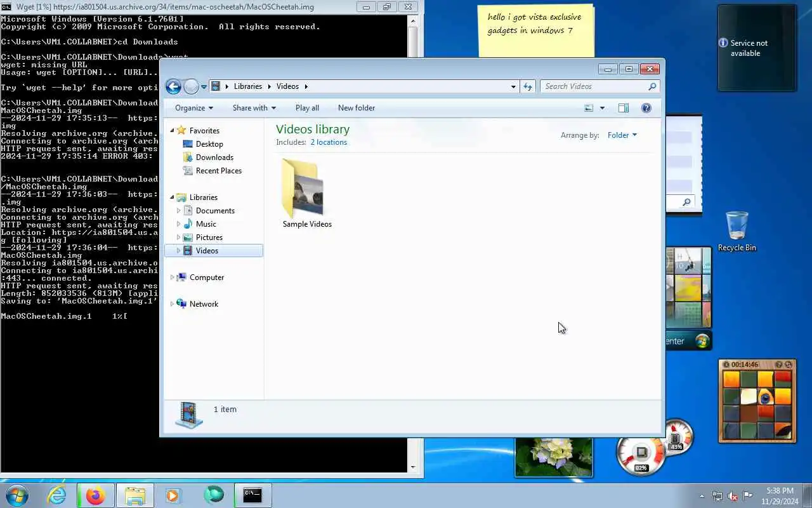
Task: Pause the picture puzzle timer
Action: 726,364
